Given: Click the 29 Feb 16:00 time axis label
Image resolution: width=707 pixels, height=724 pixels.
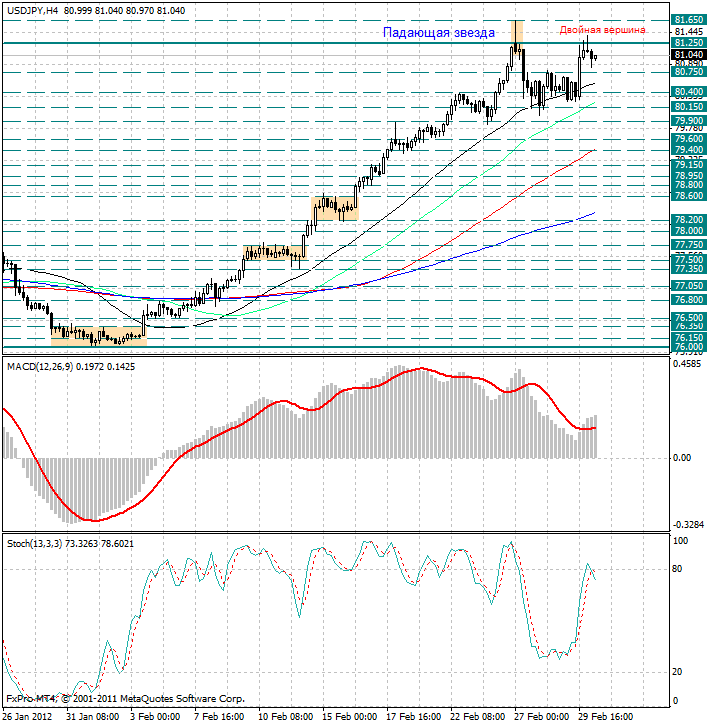Looking at the screenshot, I should tap(606, 717).
